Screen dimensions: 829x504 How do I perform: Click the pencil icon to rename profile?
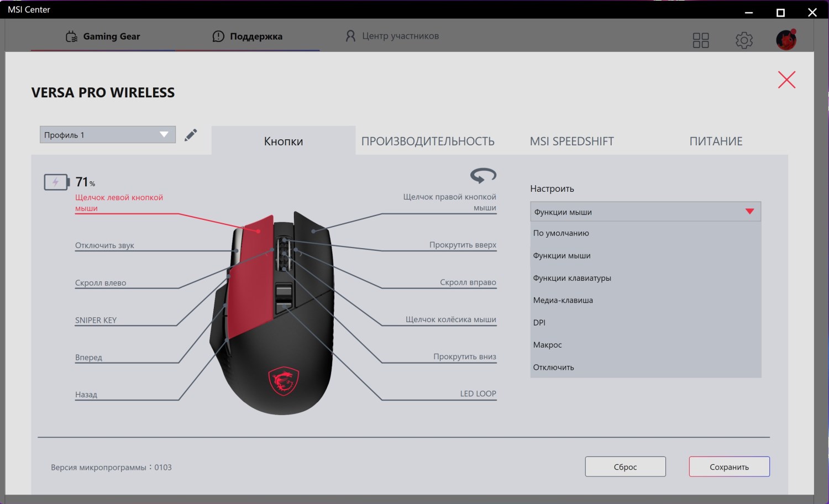[x=191, y=135]
